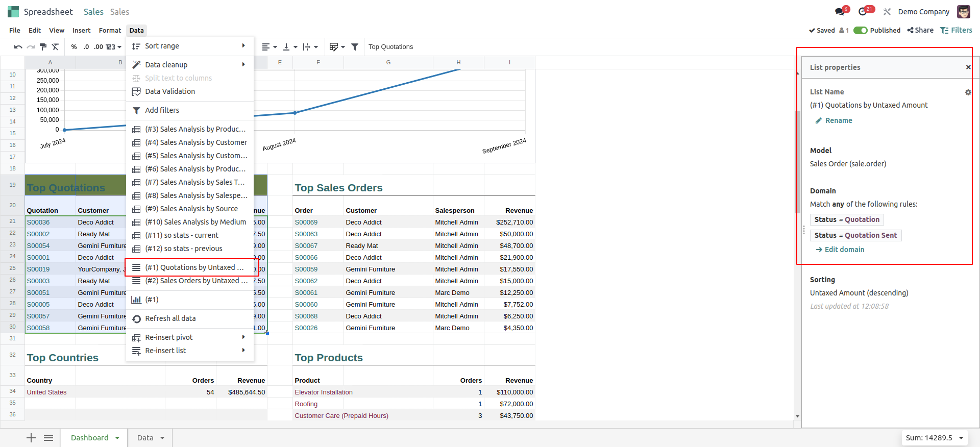
Task: Open horizontal align dropdown
Action: tap(269, 47)
